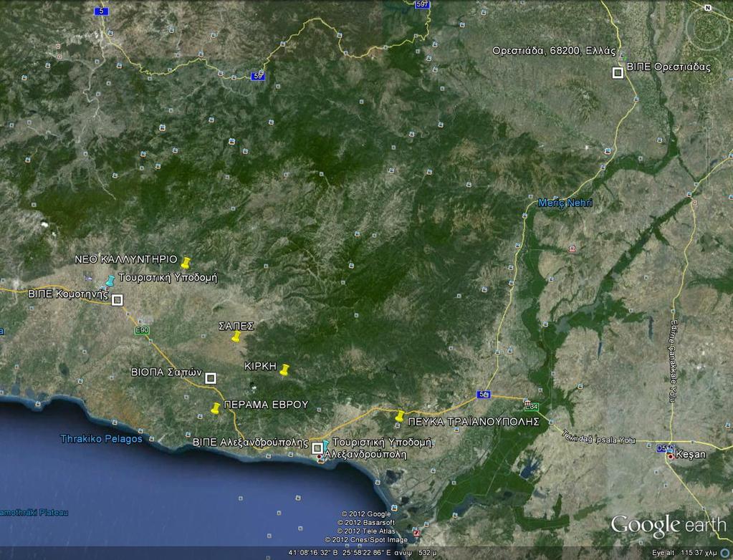The image size is (733, 560).
Task: Click the route 59 road shield
Action: tap(257, 76)
